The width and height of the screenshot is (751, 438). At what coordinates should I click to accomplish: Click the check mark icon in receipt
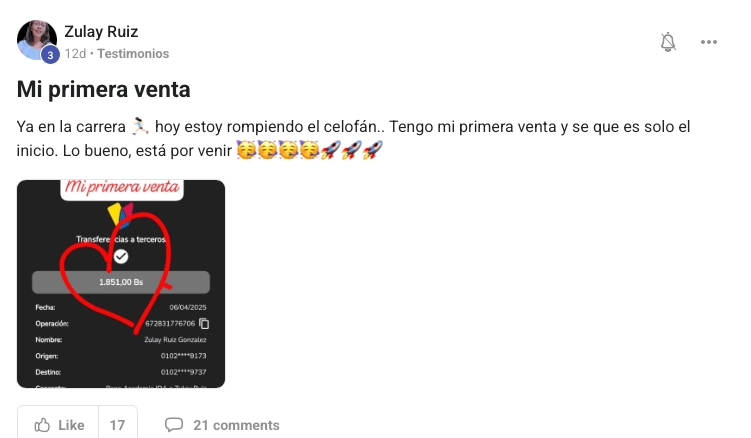pos(121,257)
